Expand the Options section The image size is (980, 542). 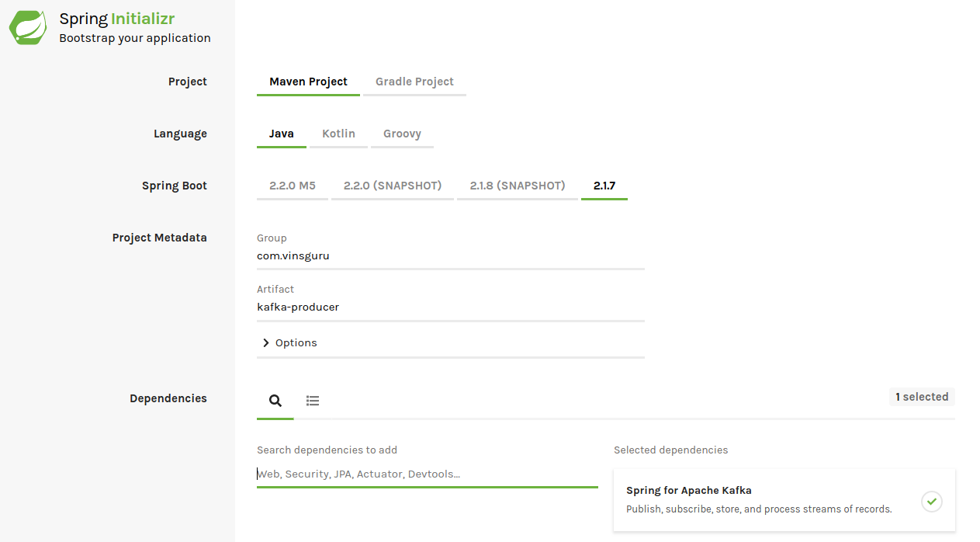point(289,342)
